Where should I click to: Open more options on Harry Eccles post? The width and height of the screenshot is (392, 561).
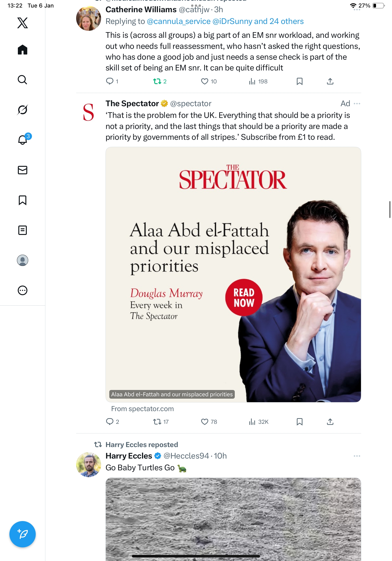pyautogui.click(x=357, y=456)
